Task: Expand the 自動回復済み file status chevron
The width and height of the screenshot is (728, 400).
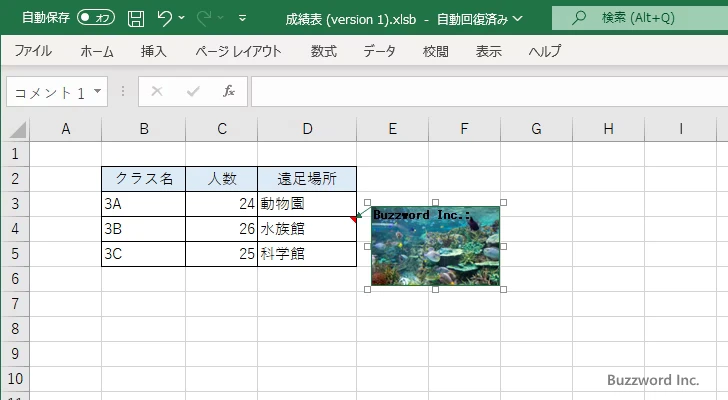Action: (518, 19)
